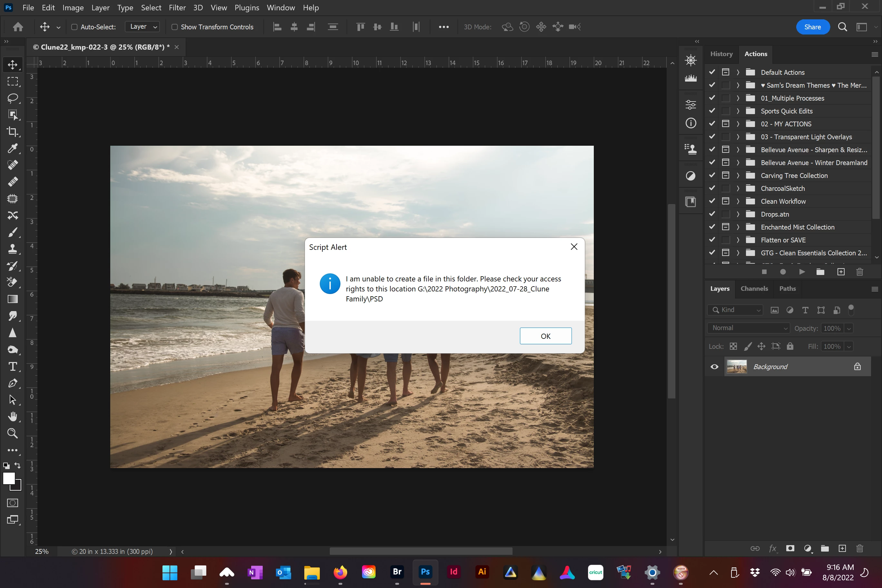Switch to the Channels tab

tap(754, 289)
